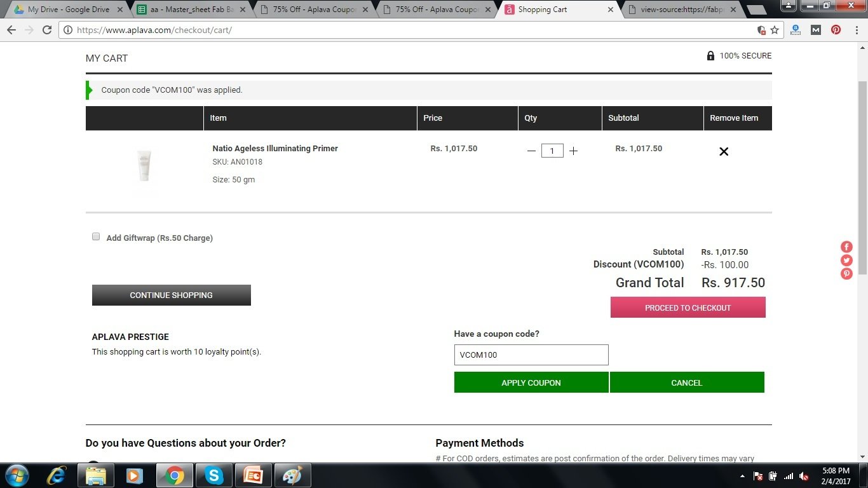This screenshot has width=868, height=488.
Task: Open the Natio Ageless Illuminating Primer link
Action: tap(275, 149)
